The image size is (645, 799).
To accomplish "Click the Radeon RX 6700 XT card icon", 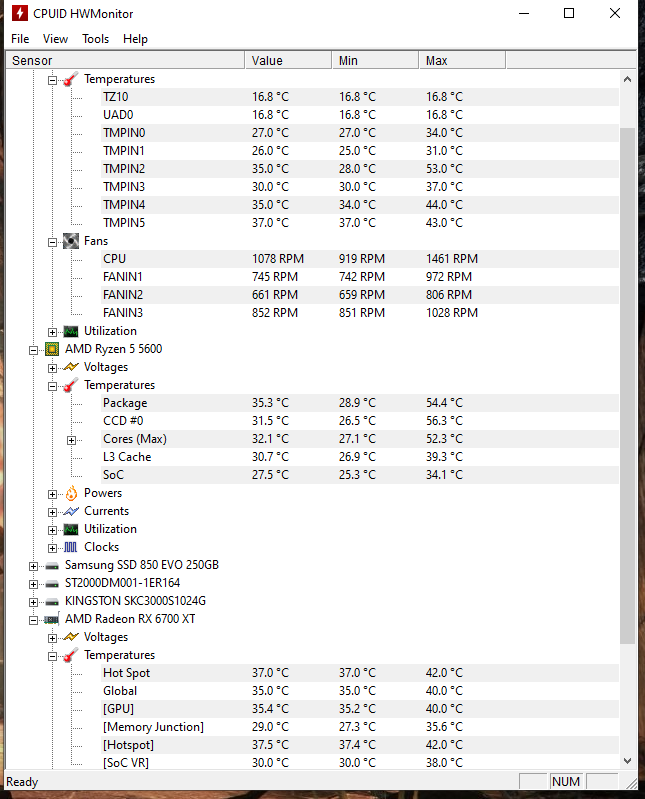I will pyautogui.click(x=51, y=620).
